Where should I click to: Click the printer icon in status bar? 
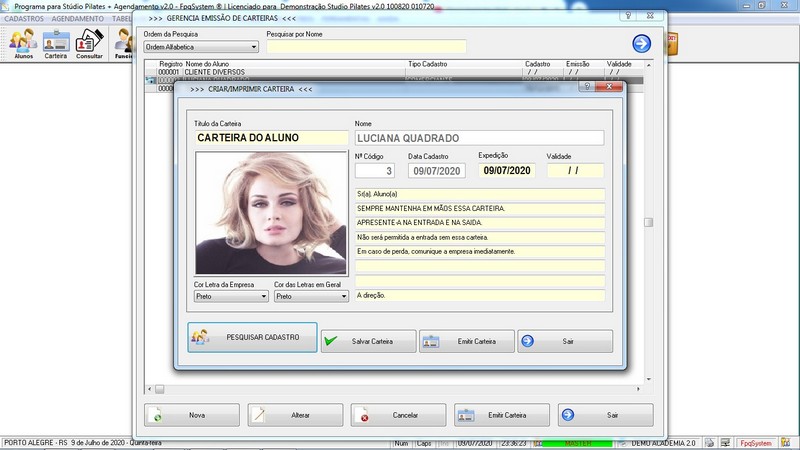(709, 443)
